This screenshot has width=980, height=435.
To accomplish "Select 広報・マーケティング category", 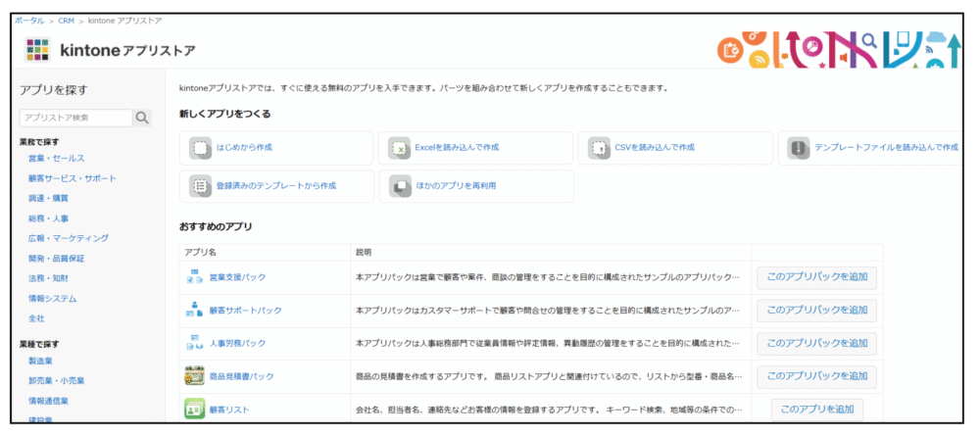I will coord(69,238).
